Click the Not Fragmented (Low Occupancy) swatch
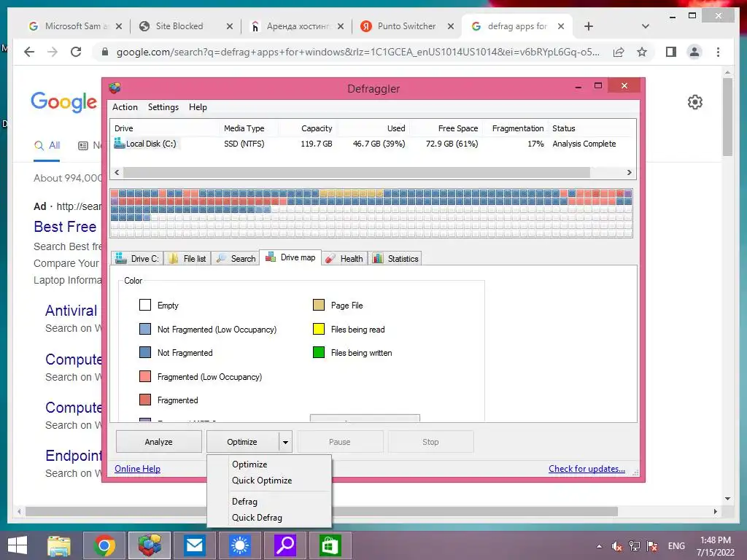This screenshot has width=747, height=560. [x=145, y=329]
